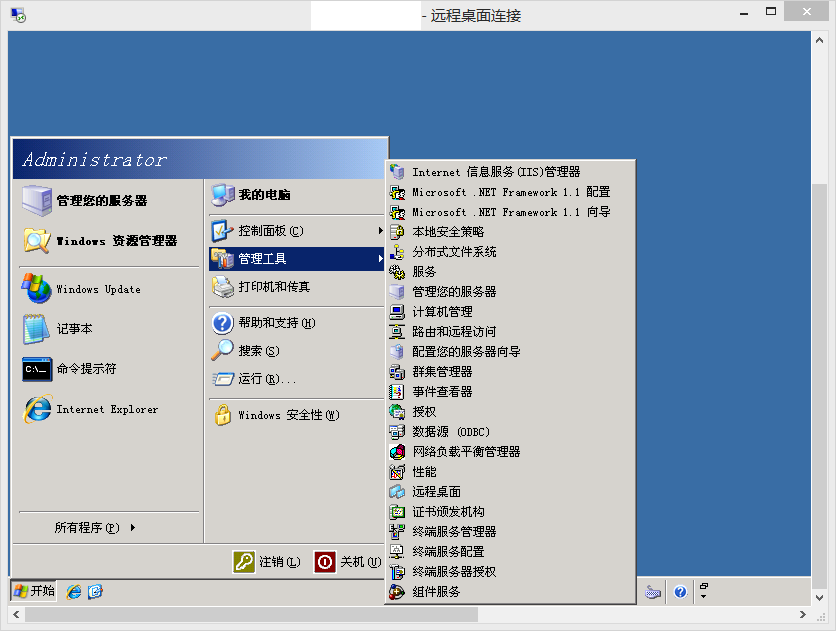Viewport: 836px width, 631px height.
Task: Open 我的电脑 in the start menu
Action: pyautogui.click(x=296, y=195)
